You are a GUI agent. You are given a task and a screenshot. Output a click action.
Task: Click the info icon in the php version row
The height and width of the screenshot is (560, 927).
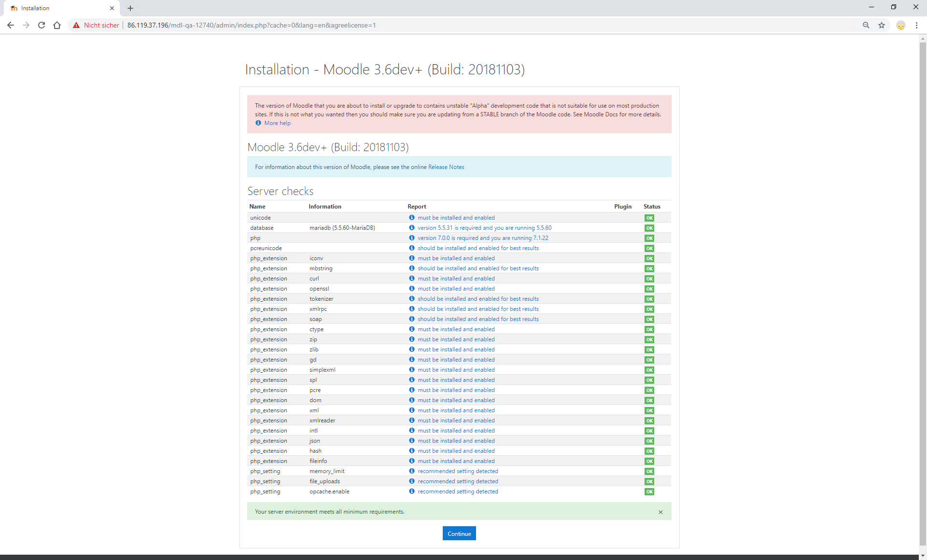coord(412,238)
